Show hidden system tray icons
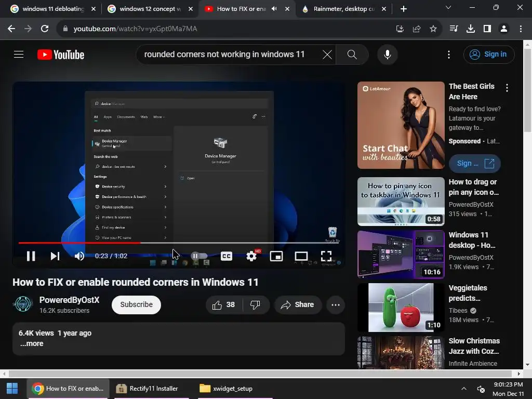The width and height of the screenshot is (532, 399). (x=464, y=389)
